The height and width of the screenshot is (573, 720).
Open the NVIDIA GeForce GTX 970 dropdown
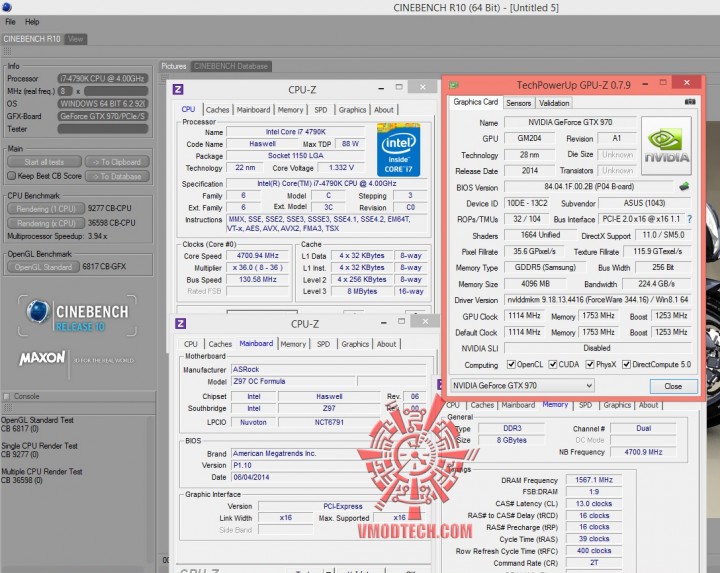[522, 385]
